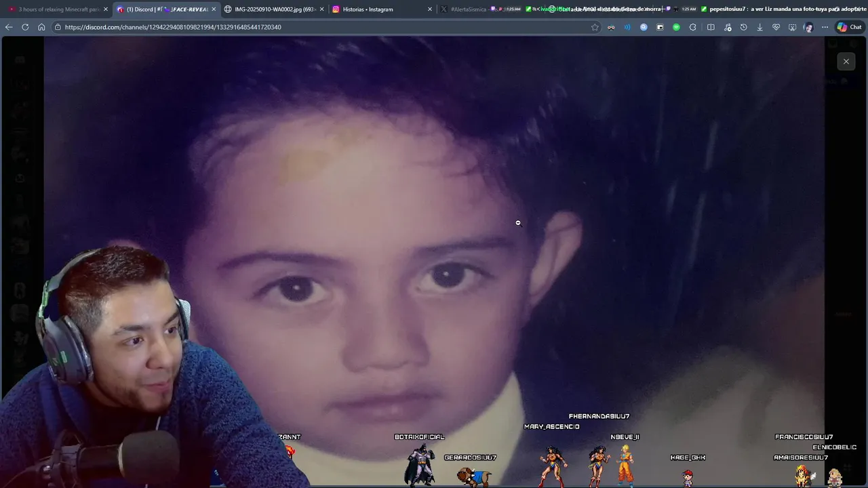Open the Copilot Chat button
The width and height of the screenshot is (868, 488).
coord(849,27)
